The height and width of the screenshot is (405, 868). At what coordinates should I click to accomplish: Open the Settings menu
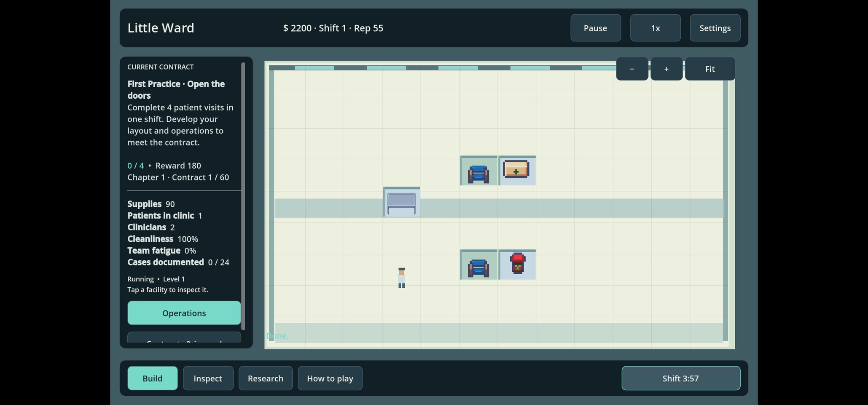(x=715, y=28)
